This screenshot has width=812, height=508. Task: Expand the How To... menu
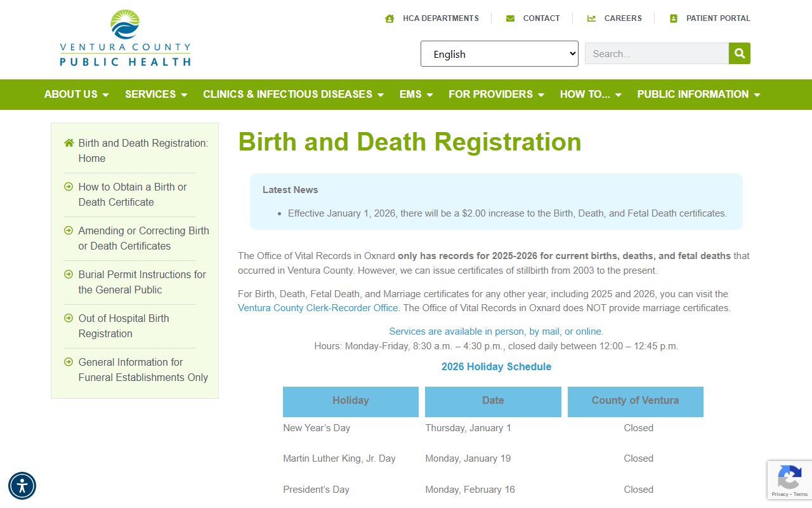591,94
